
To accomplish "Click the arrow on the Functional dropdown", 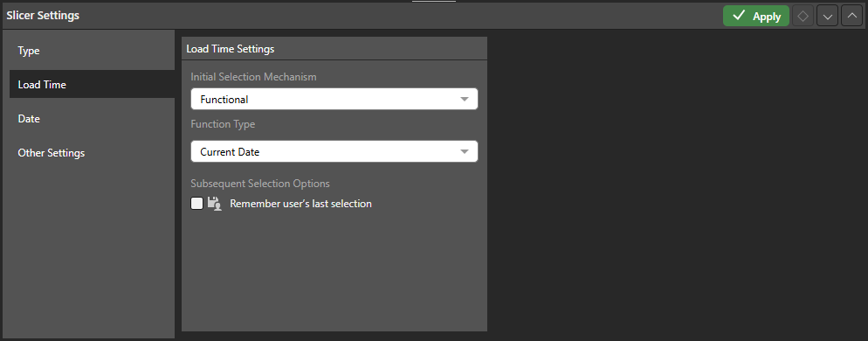I will click(465, 100).
